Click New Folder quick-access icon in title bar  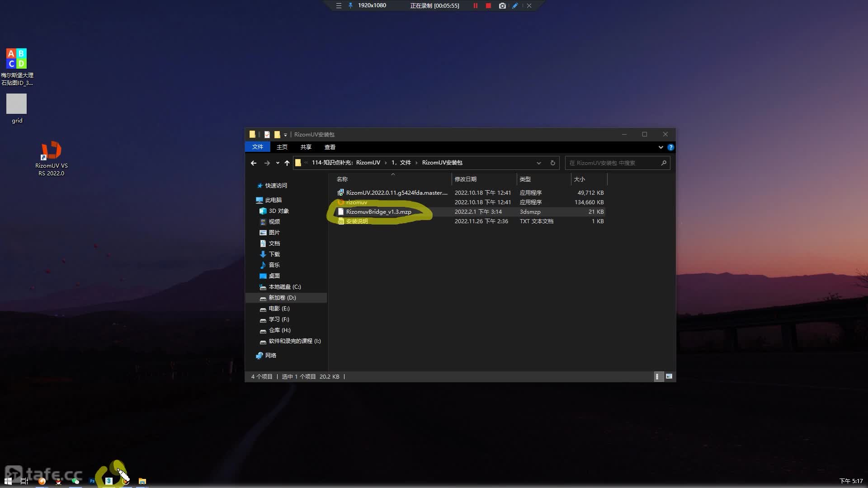point(277,134)
